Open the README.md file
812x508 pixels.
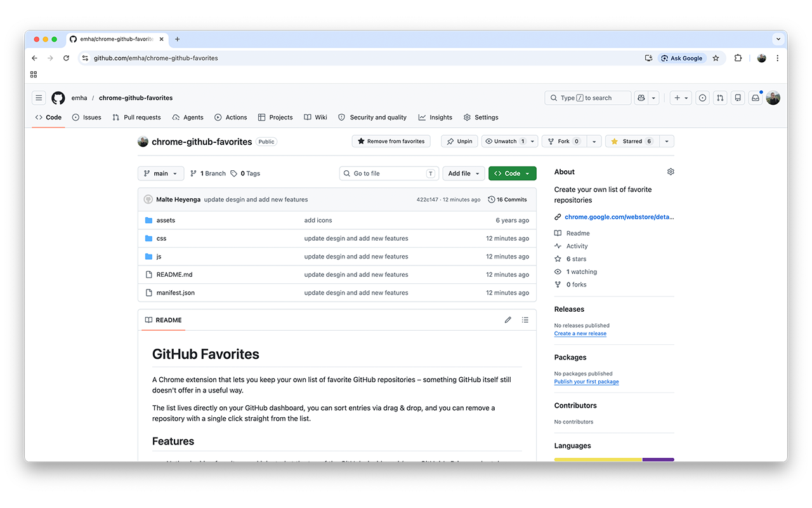tap(174, 275)
